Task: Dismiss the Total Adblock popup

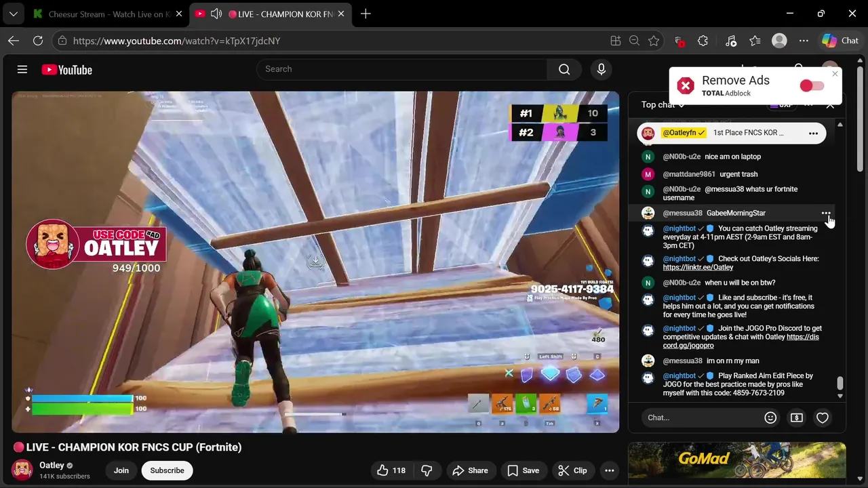Action: 835,74
